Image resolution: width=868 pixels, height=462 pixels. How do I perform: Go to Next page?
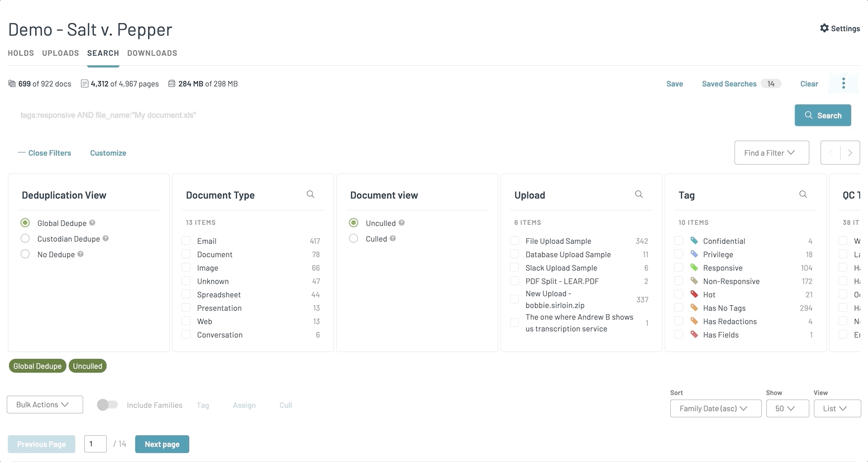[162, 444]
